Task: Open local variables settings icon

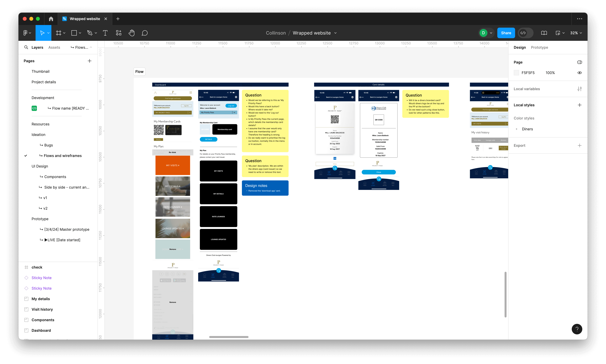Action: coord(579,89)
